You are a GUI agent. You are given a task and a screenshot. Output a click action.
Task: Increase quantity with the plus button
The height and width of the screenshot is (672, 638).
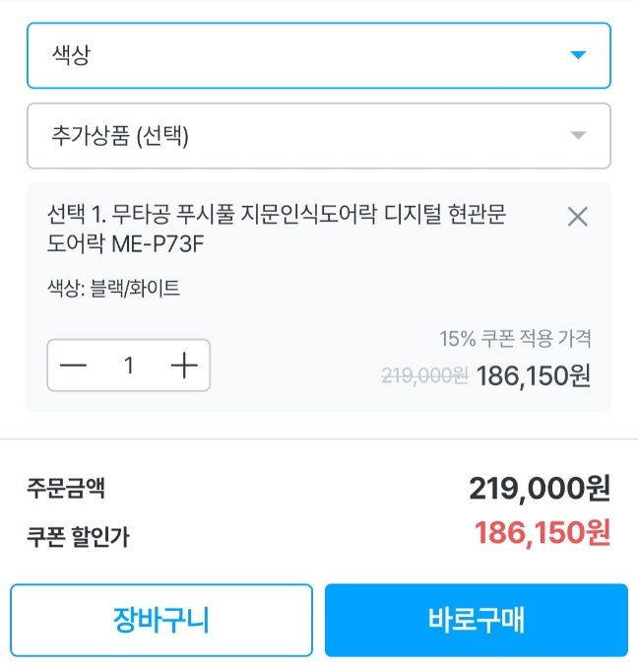(184, 366)
